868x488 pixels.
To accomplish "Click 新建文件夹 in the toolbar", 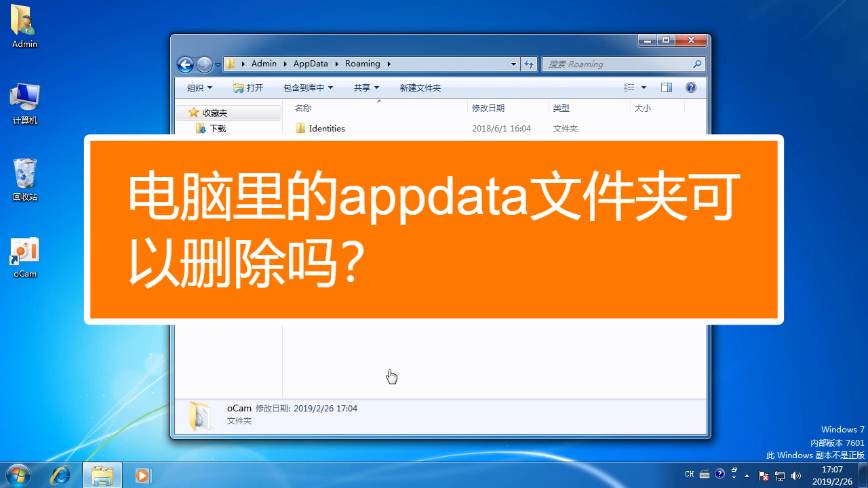I will [419, 87].
